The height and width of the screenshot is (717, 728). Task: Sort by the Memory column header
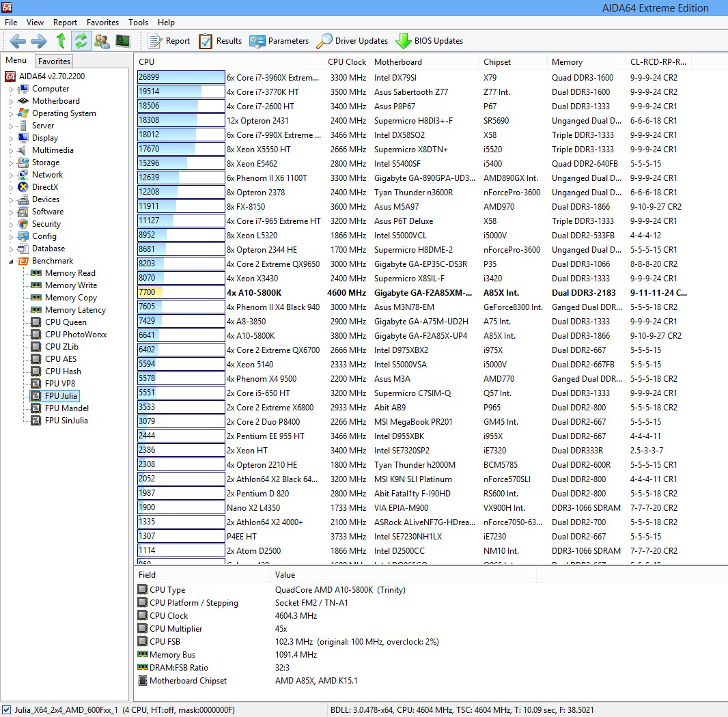[587, 61]
